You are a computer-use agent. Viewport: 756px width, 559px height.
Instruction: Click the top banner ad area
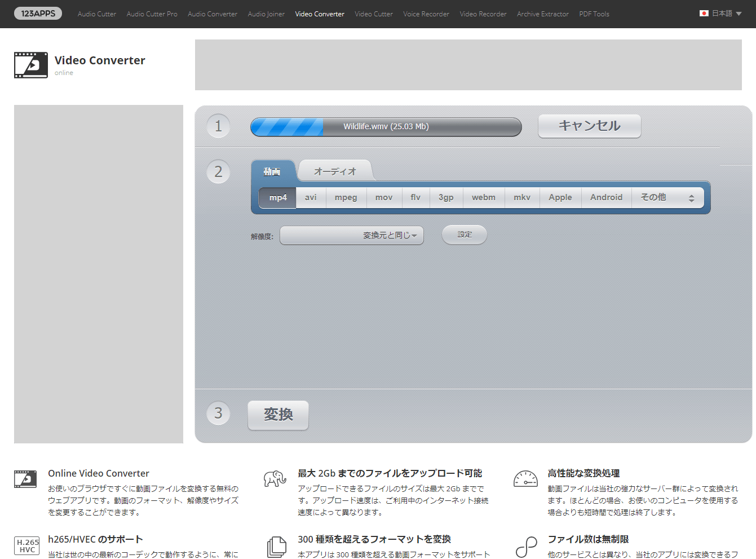pos(468,65)
